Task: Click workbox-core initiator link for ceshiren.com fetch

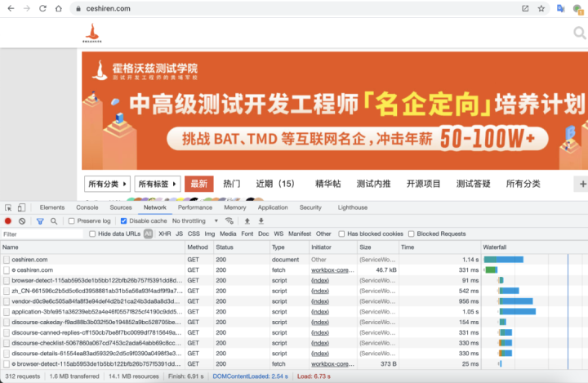Action: (332, 270)
